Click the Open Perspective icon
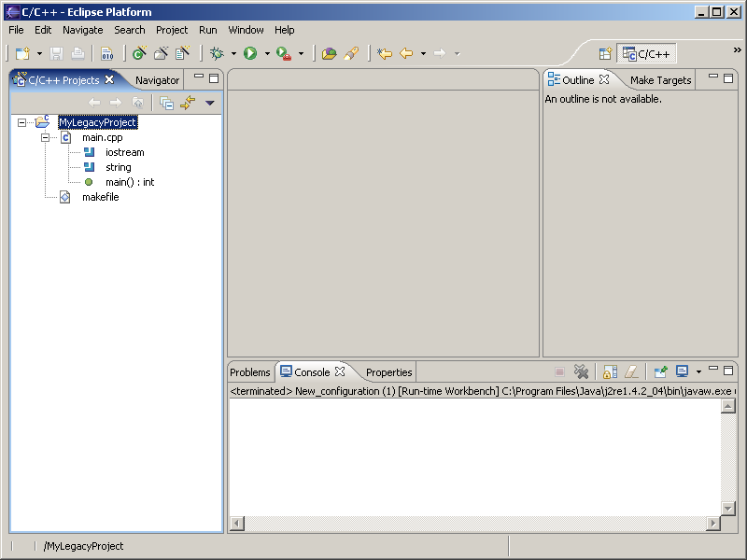Image resolution: width=747 pixels, height=560 pixels. pyautogui.click(x=604, y=54)
